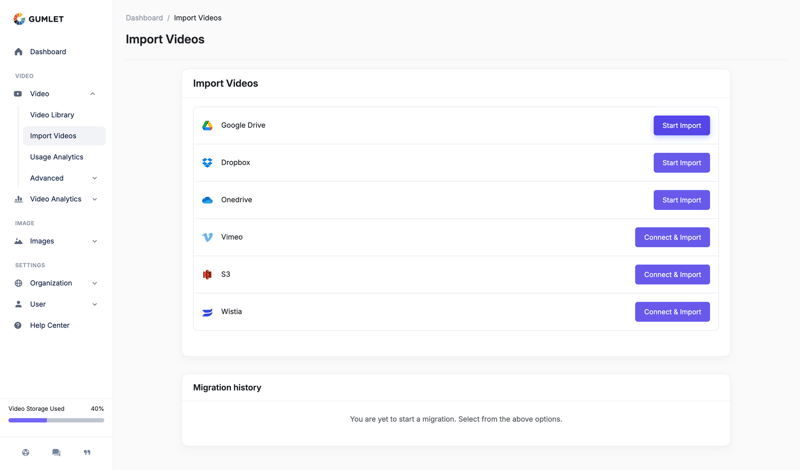Screen dimensions: 800x470
Task: Open Dashboard in the sidebar
Action: (x=48, y=52)
